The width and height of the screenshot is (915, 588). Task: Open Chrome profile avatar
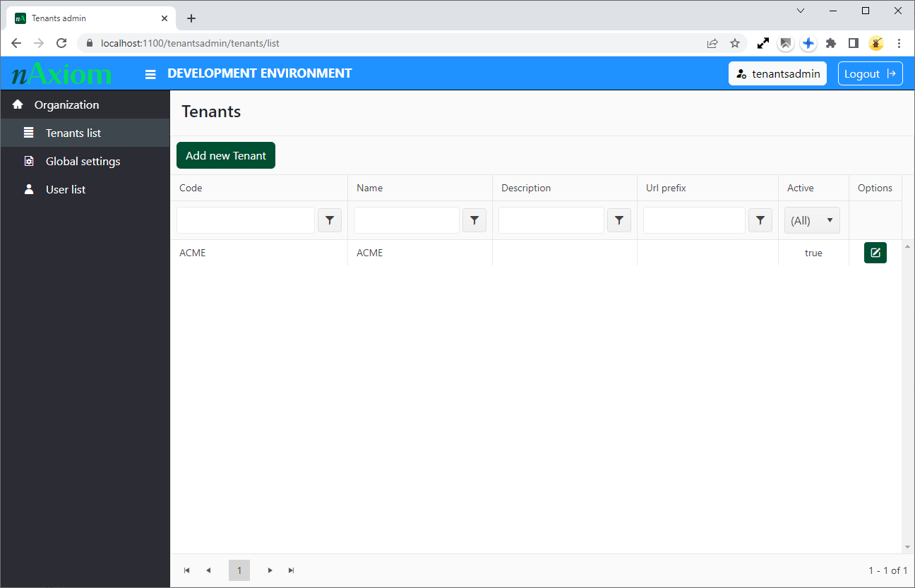[x=876, y=43]
